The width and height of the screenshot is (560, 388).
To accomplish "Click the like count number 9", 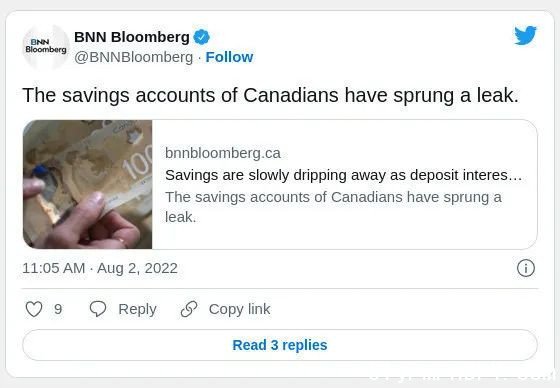I will tap(58, 309).
